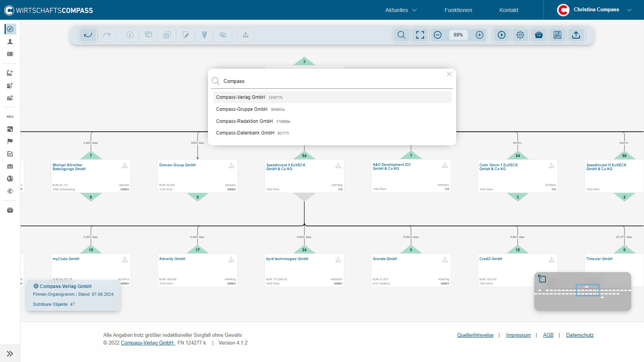Click the save diskette toolbar icon
The height and width of the screenshot is (362, 644).
tap(557, 35)
